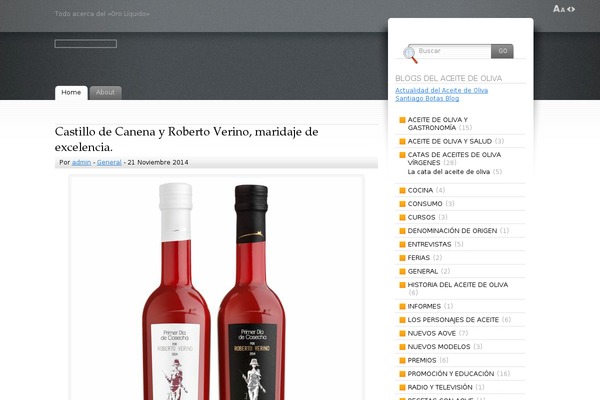Click the 'Blogs del Aceite de Oliva' heading
600x400 pixels.
[x=448, y=78]
